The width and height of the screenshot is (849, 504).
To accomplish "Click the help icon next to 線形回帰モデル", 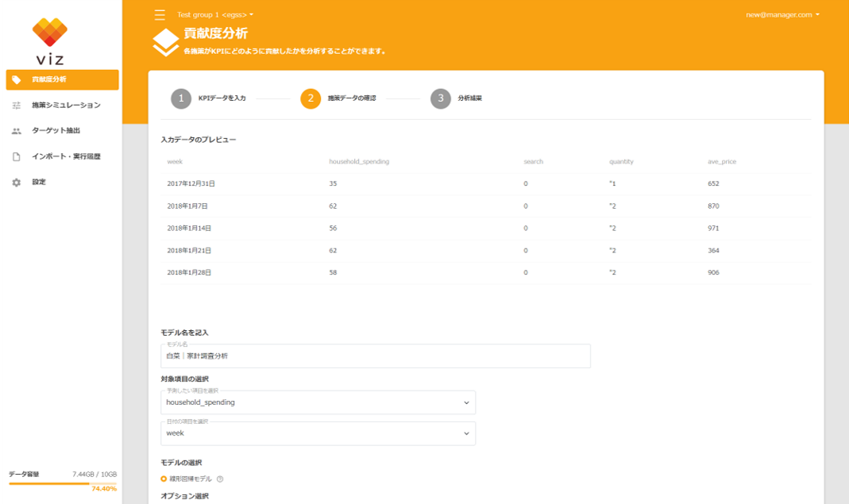I will [220, 479].
